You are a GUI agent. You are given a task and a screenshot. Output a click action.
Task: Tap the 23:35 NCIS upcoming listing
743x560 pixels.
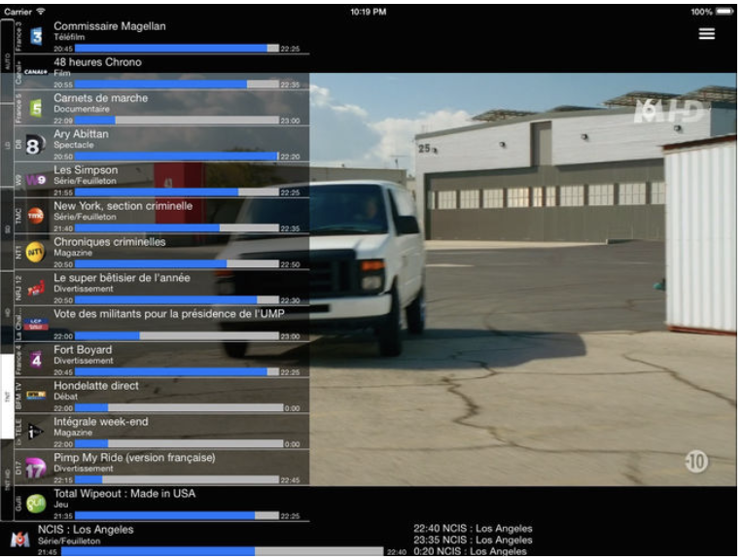473,540
